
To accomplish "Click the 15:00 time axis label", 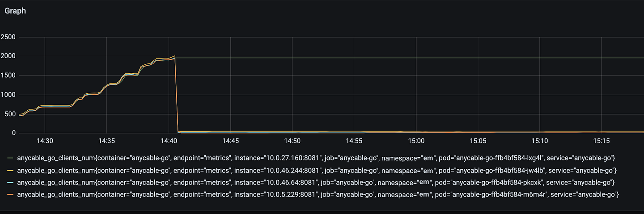I will point(416,141).
